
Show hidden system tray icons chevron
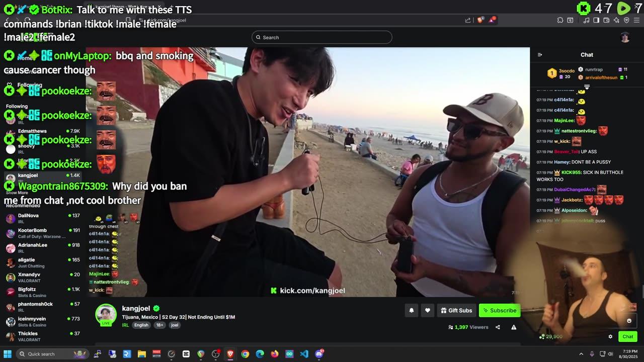point(581,354)
